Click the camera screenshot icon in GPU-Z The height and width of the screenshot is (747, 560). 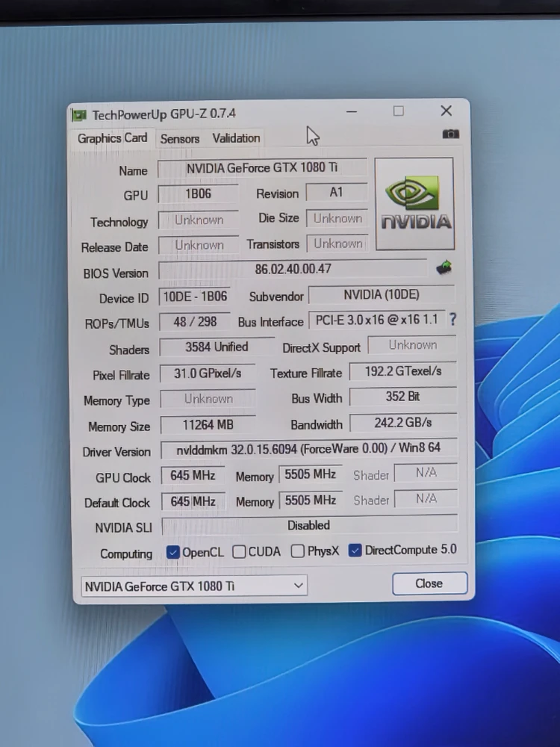[450, 134]
